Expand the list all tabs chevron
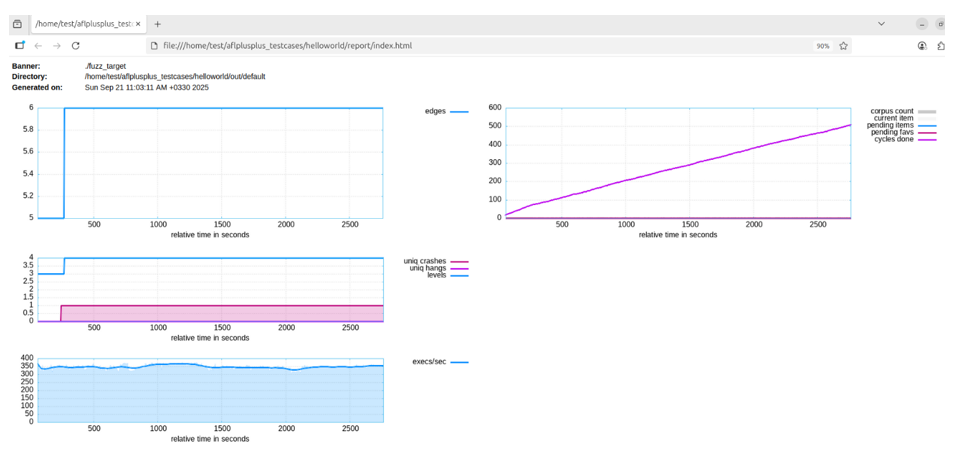The image size is (956, 461). [881, 24]
